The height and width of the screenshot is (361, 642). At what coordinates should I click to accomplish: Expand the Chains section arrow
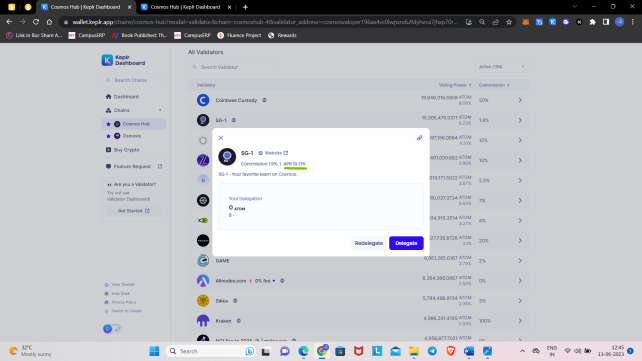(x=160, y=110)
